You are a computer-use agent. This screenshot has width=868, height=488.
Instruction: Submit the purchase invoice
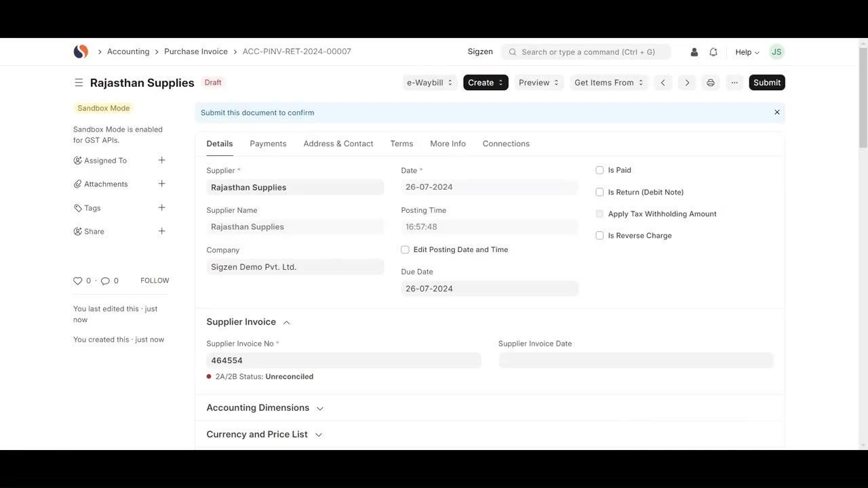(x=767, y=83)
